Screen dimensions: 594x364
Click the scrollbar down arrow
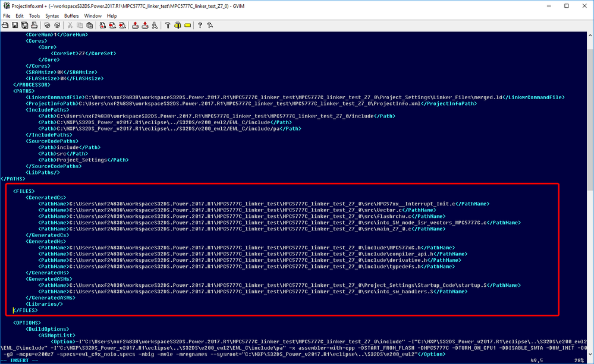point(590,354)
